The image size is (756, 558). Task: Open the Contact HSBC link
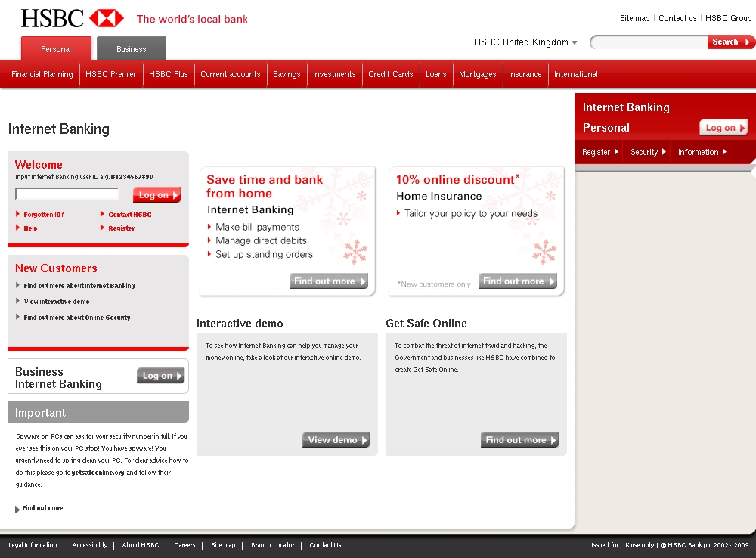129,215
